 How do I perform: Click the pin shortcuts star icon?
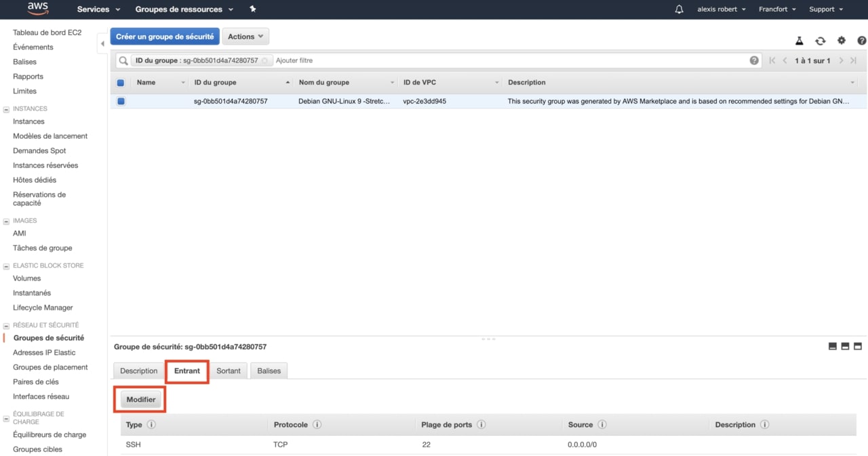[253, 9]
